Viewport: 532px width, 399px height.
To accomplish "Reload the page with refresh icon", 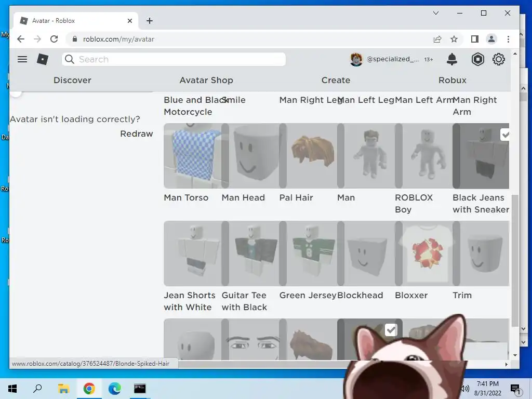I will tap(54, 39).
